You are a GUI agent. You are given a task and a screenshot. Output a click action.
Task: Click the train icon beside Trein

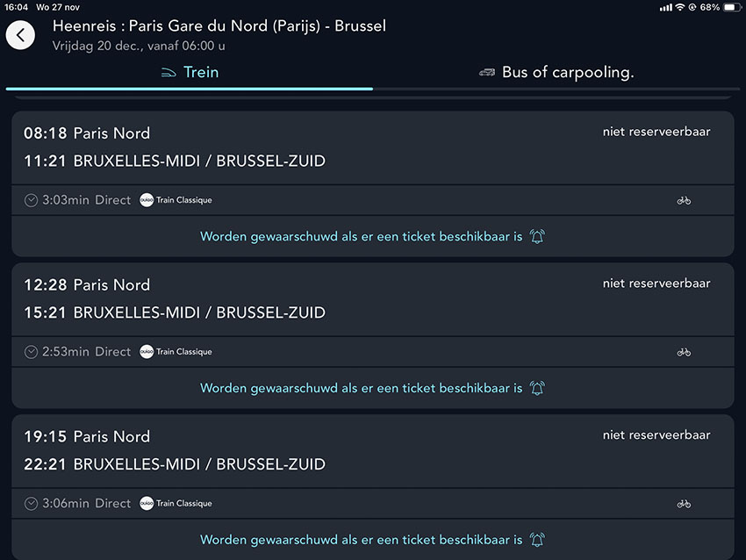169,73
